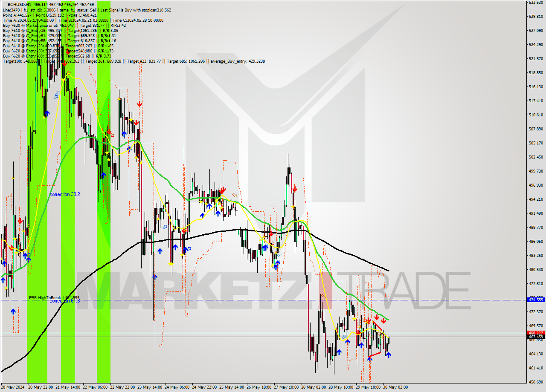Click the 516.130 price axis label

coord(535,87)
